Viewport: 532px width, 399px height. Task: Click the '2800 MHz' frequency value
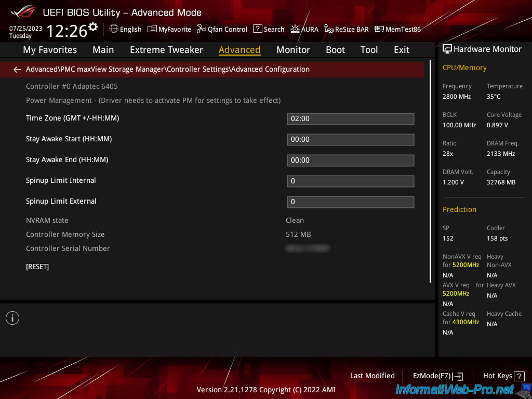pos(457,97)
